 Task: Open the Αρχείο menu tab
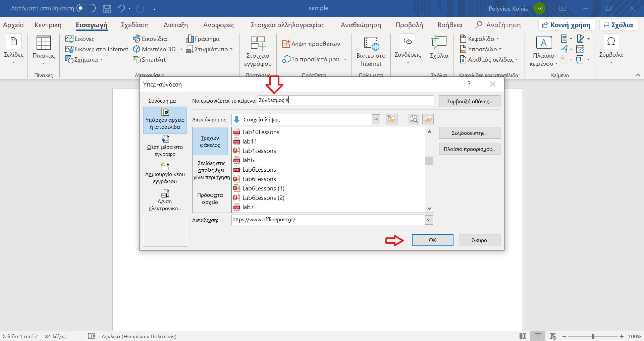click(x=13, y=25)
